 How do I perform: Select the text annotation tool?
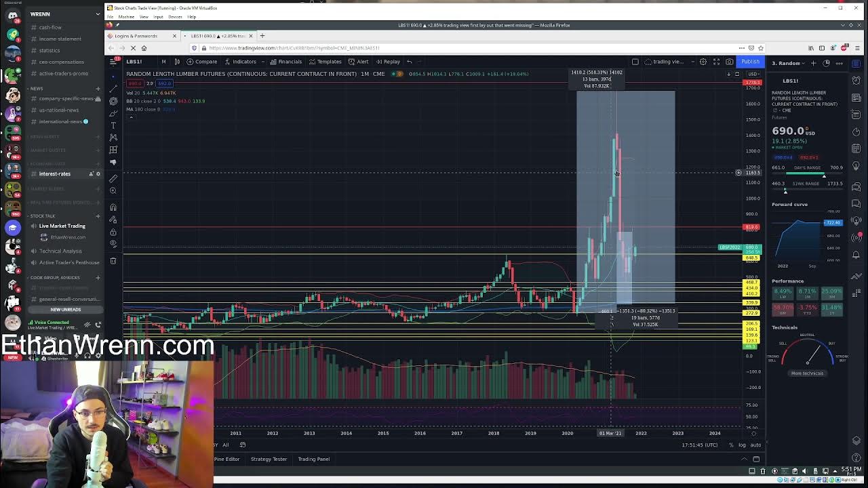click(113, 125)
